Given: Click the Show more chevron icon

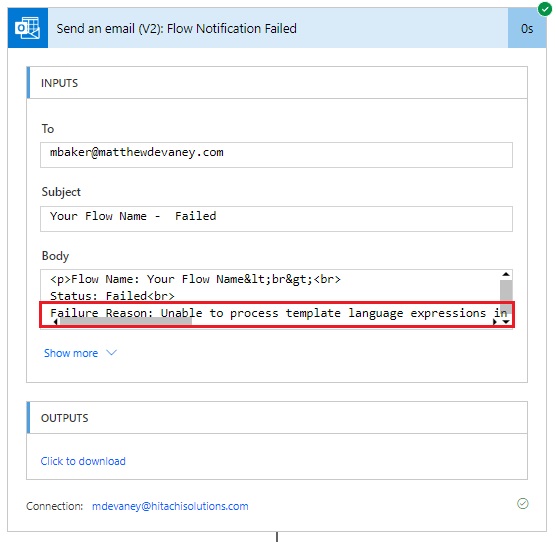Looking at the screenshot, I should click(111, 353).
